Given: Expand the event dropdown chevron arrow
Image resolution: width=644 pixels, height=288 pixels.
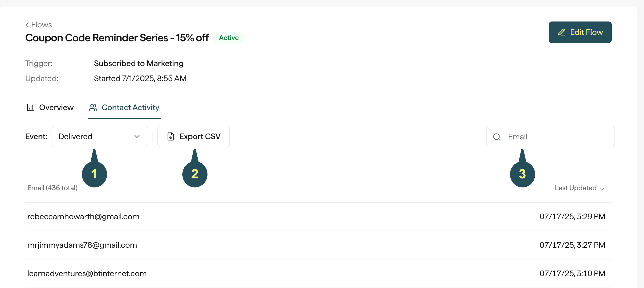Looking at the screenshot, I should point(137,136).
